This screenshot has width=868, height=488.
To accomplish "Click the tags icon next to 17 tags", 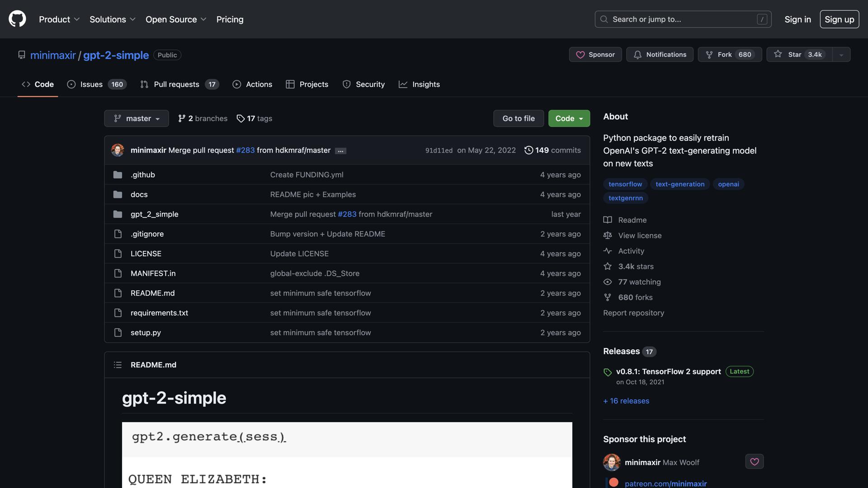I will [241, 118].
